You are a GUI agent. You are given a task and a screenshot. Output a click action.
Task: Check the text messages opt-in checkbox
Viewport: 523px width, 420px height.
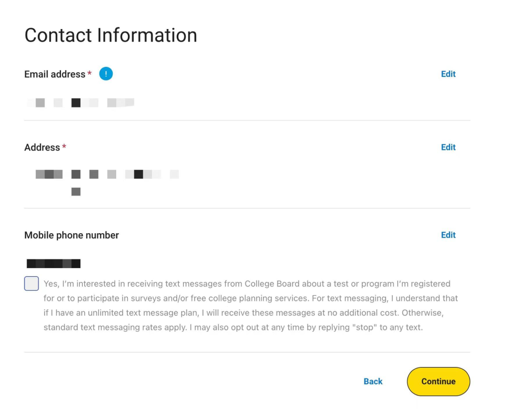click(31, 284)
